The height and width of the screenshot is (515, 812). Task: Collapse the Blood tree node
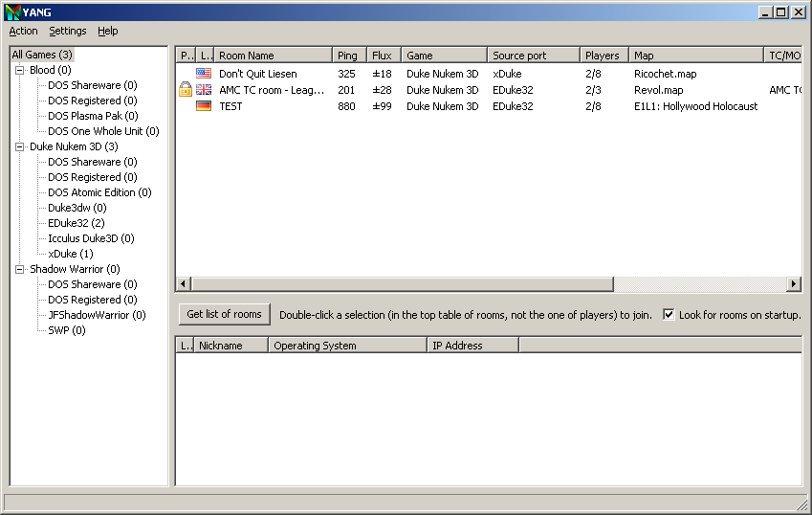[x=20, y=70]
